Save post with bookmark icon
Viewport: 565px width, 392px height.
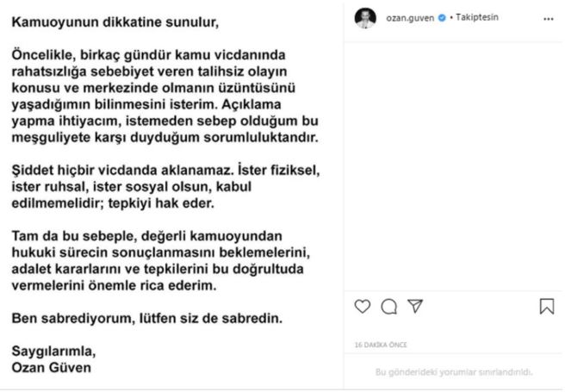(x=547, y=306)
